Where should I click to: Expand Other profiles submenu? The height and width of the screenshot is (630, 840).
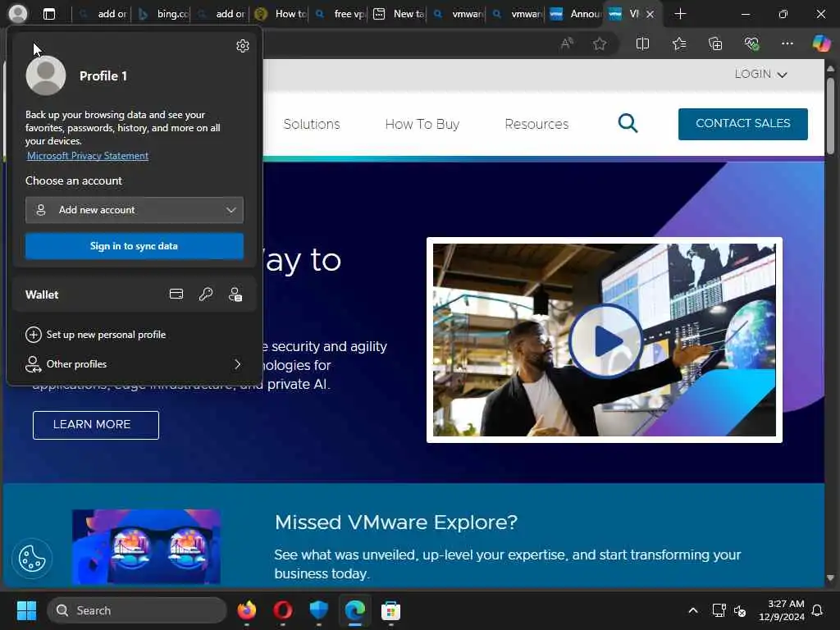click(135, 364)
